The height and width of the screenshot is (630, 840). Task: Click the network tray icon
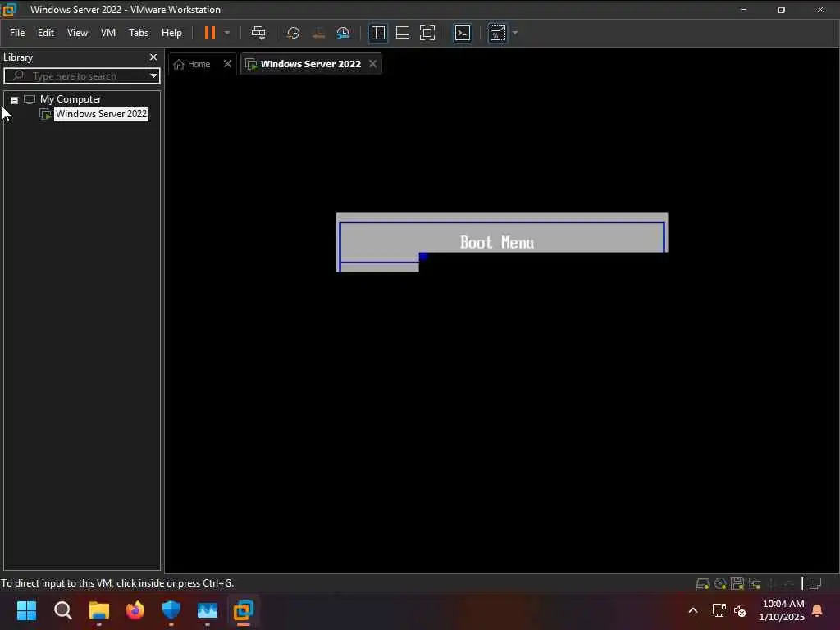(719, 610)
